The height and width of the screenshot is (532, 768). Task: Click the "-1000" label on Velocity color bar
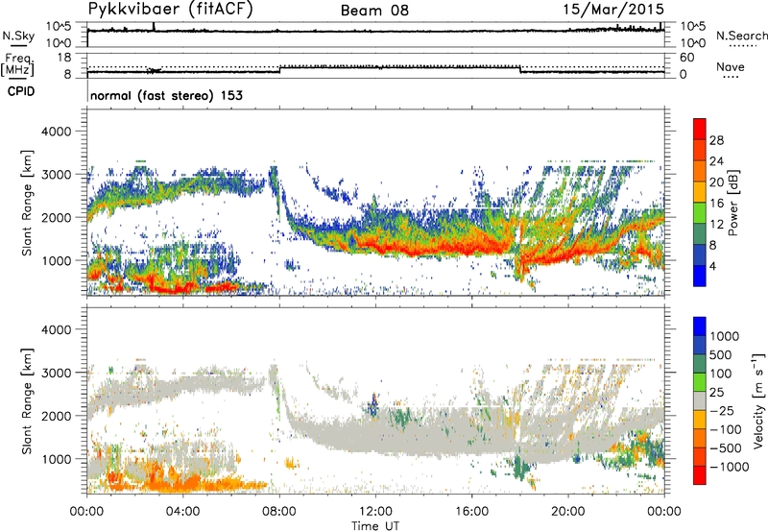click(x=730, y=467)
